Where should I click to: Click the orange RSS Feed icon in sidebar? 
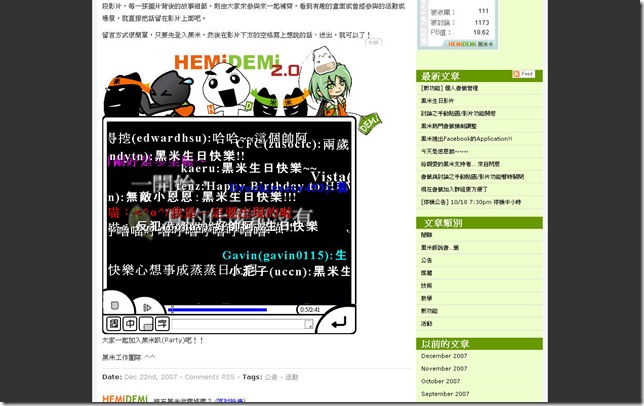click(523, 74)
